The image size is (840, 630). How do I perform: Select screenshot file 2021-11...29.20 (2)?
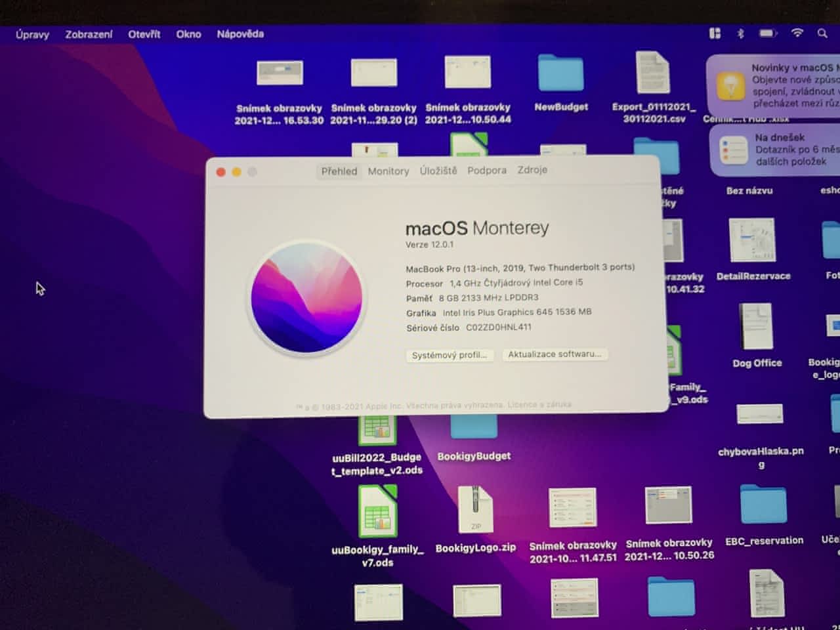coord(374,73)
